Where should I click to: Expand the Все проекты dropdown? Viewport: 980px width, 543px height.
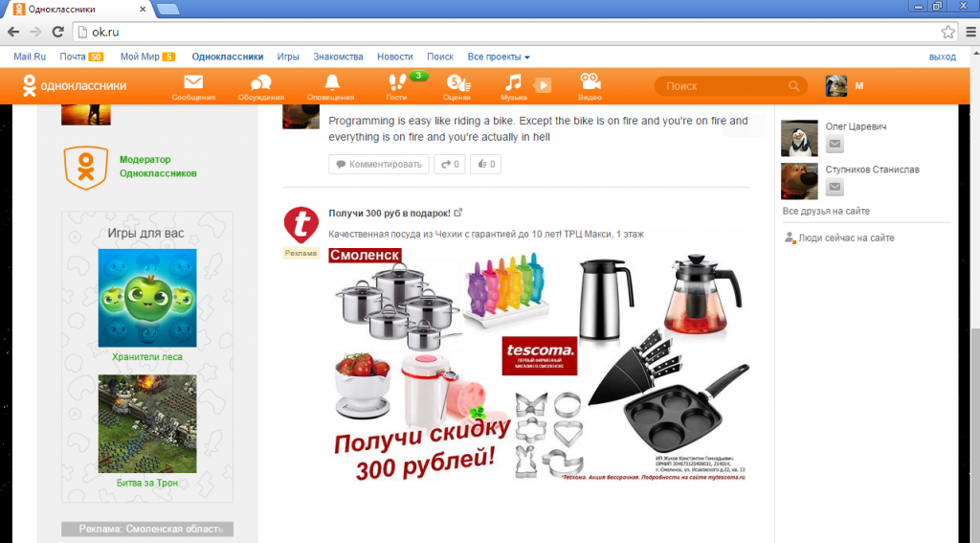[498, 57]
